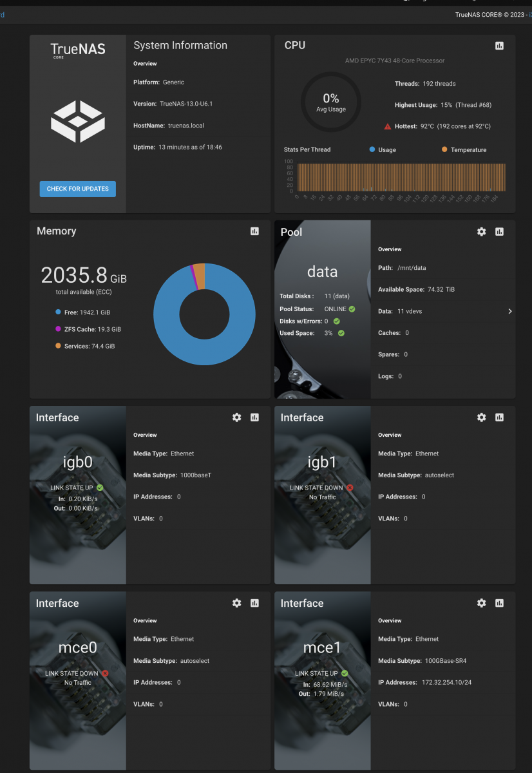Viewport: 532px width, 773px height.
Task: Click the AMD EPYC 7Y43 processor name
Action: coord(395,61)
